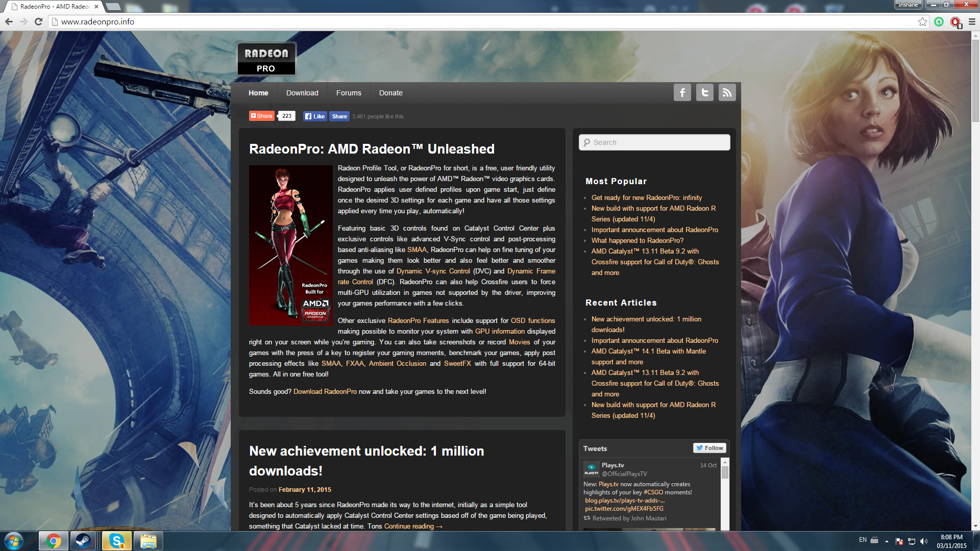Open the Download menu item
980x551 pixels.
click(x=302, y=93)
